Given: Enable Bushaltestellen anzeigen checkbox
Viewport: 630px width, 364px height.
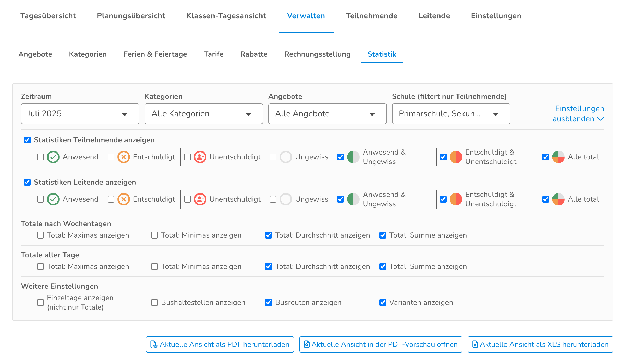Looking at the screenshot, I should [x=154, y=302].
